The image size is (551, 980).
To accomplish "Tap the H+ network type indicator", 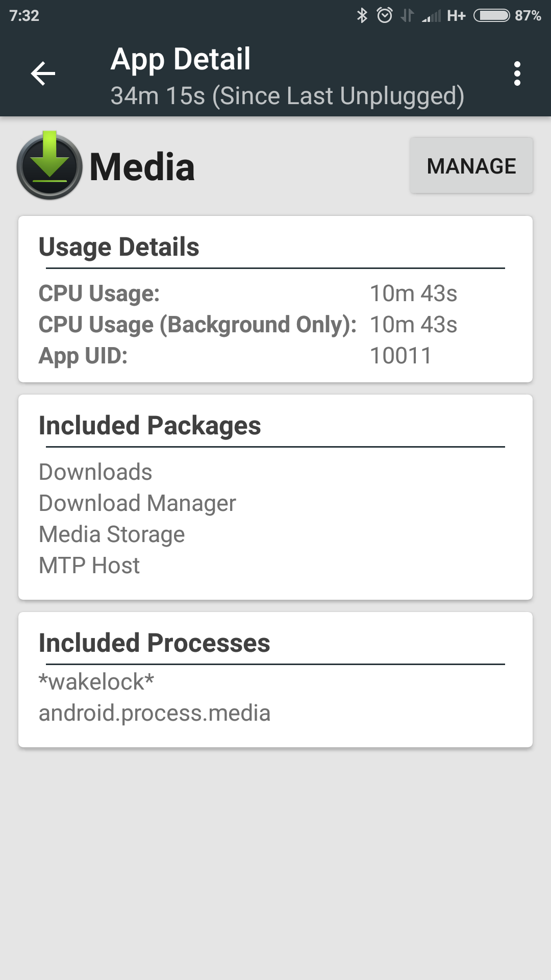I will pos(456,16).
